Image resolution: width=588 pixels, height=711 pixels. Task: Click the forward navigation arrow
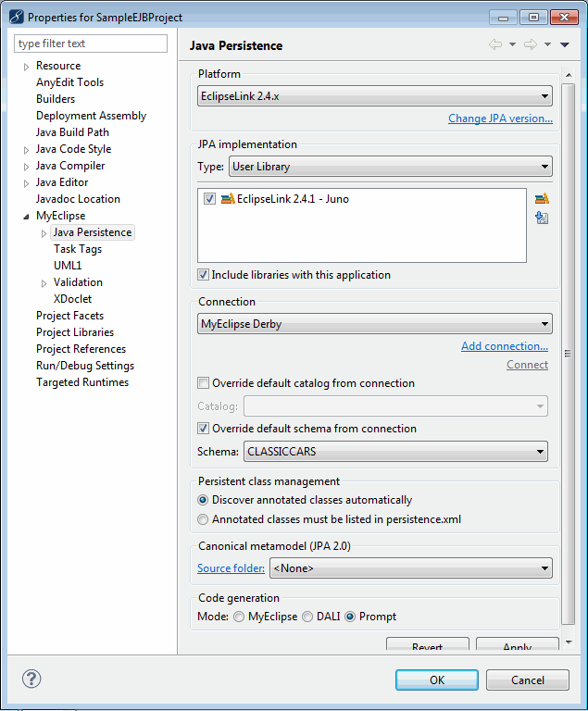click(x=530, y=45)
